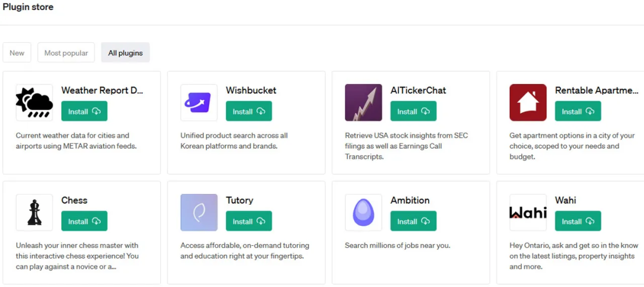Image resolution: width=644 pixels, height=287 pixels.
Task: Click the Chess plugin description text
Action: tap(77, 256)
